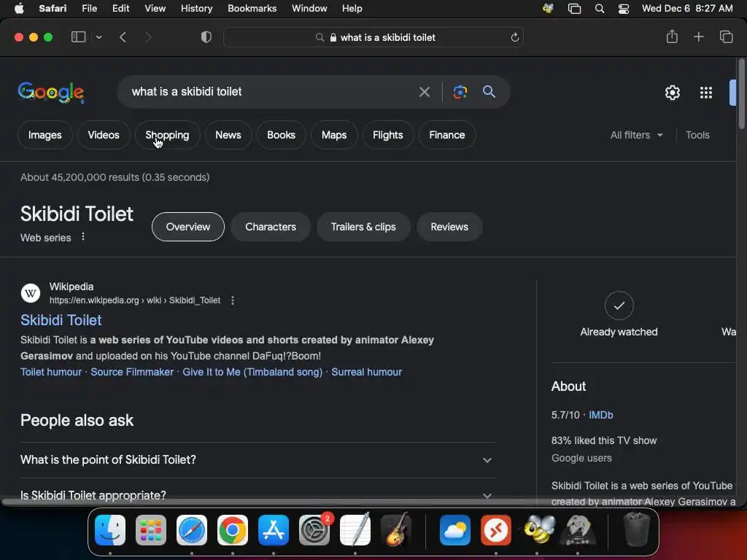Image resolution: width=747 pixels, height=560 pixels.
Task: Switch to Videos results
Action: (104, 135)
